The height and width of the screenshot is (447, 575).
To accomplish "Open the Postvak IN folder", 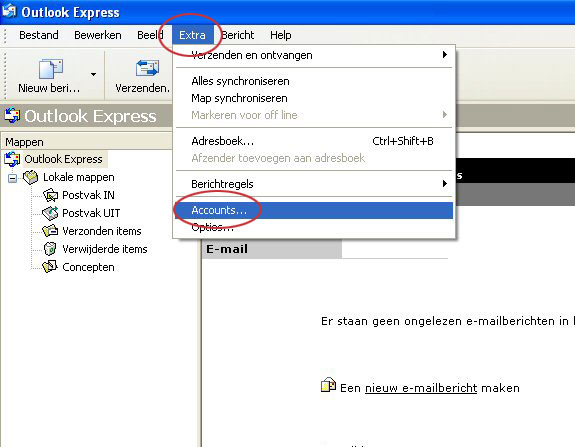I will (x=88, y=195).
